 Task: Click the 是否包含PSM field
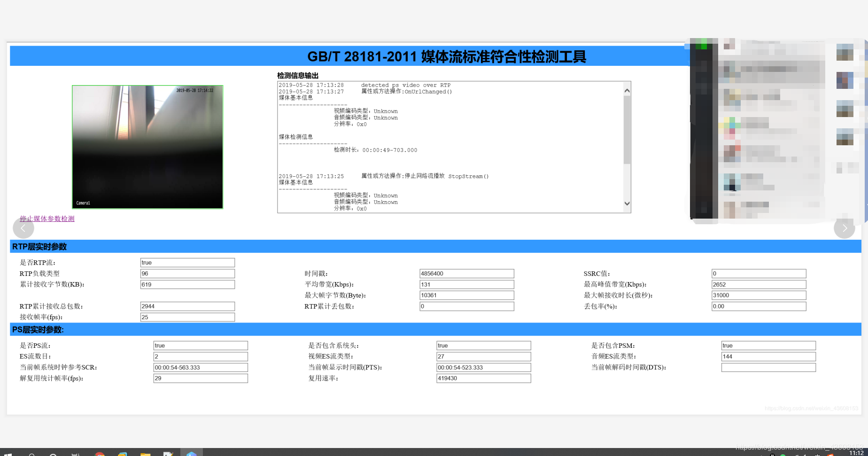tap(769, 346)
